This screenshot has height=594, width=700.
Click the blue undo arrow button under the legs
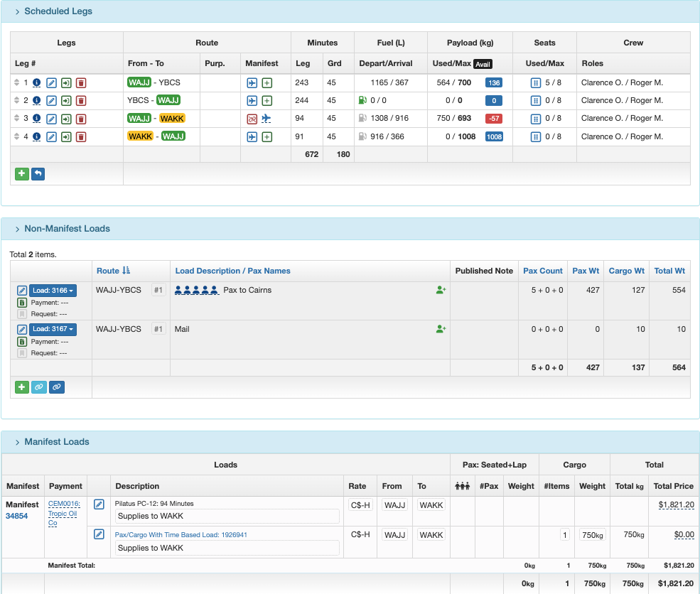(x=38, y=173)
